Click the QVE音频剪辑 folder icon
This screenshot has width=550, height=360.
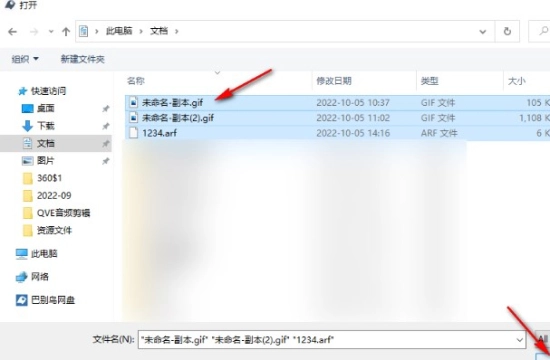pos(28,213)
